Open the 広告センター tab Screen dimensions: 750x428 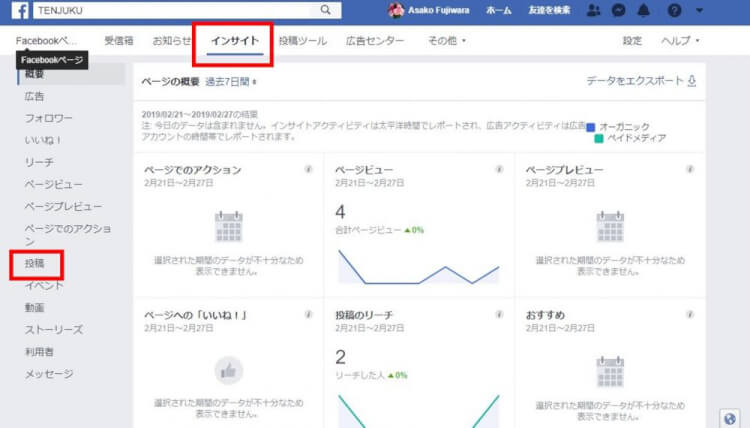[375, 41]
